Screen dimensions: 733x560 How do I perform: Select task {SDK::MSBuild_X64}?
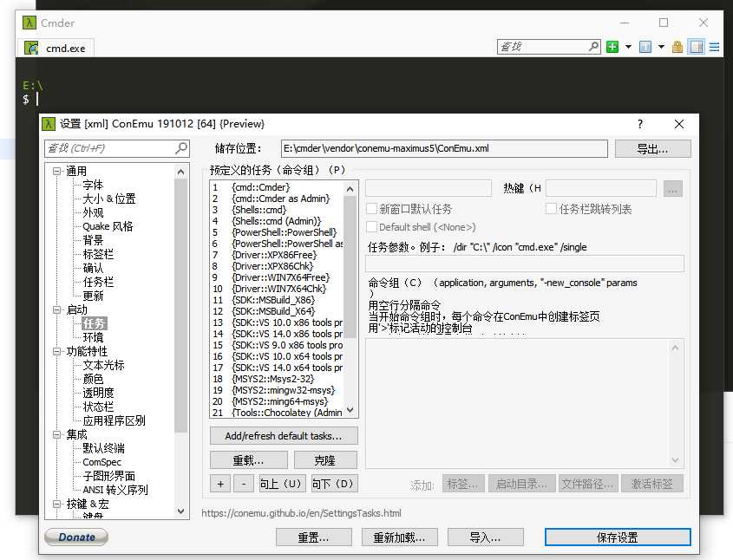tap(273, 311)
